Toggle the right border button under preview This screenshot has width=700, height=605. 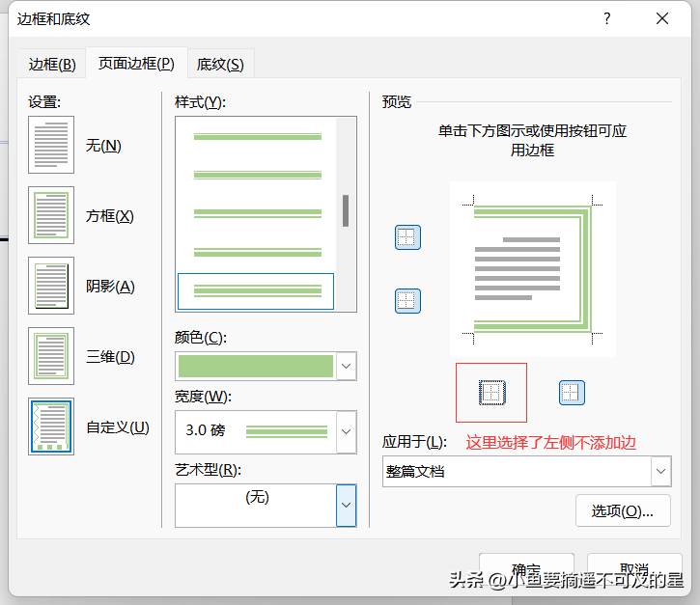point(572,392)
